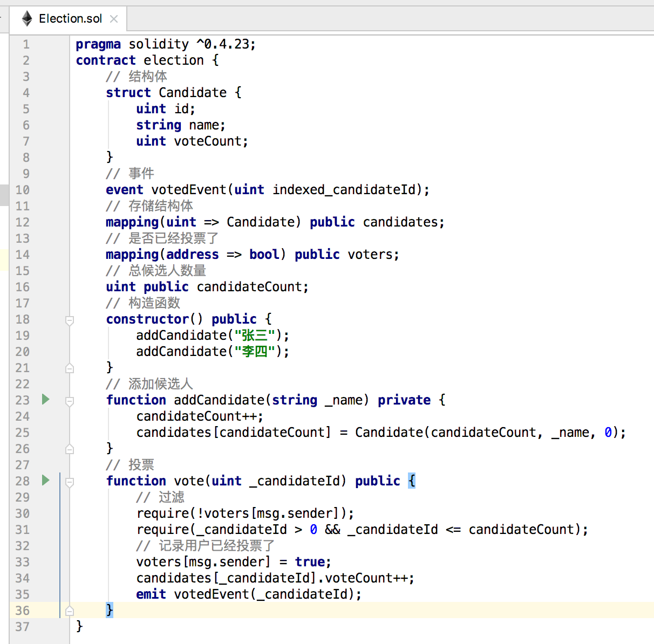Viewport: 654px width, 644px height.
Task: Click 'candidateCount++' statement
Action: pyautogui.click(x=200, y=416)
